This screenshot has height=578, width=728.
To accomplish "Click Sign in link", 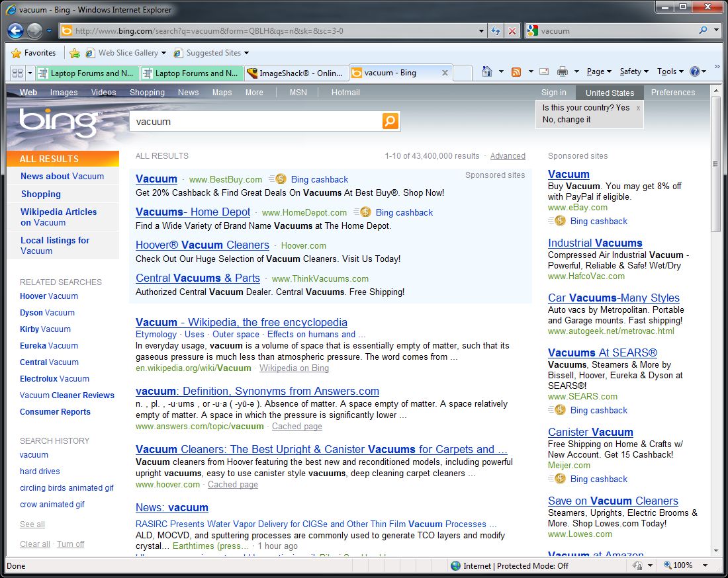I will pos(553,93).
